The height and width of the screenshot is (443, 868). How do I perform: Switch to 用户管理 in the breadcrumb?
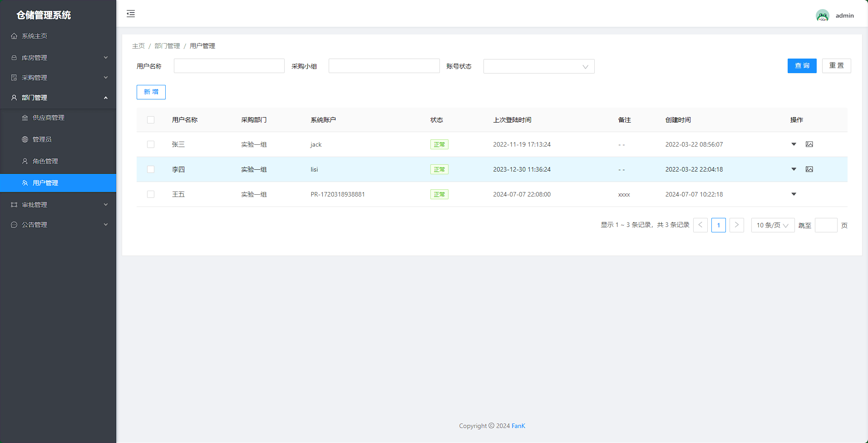[202, 45]
